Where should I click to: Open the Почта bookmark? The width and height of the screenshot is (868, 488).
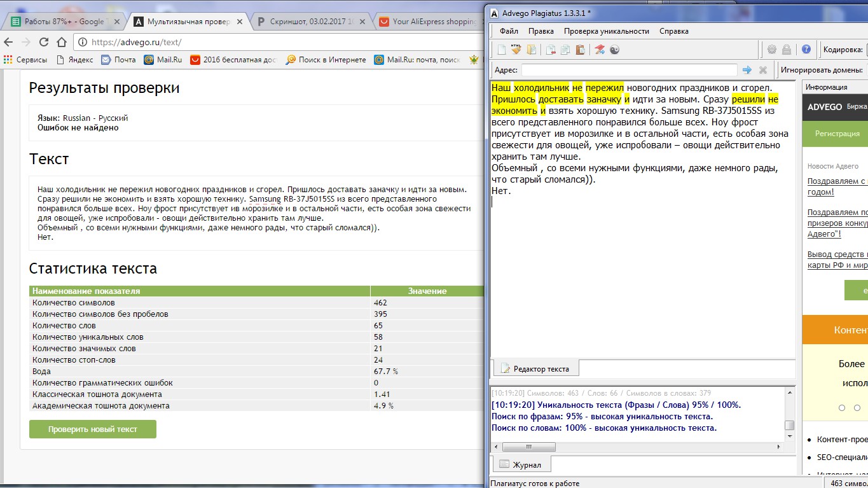pyautogui.click(x=118, y=60)
